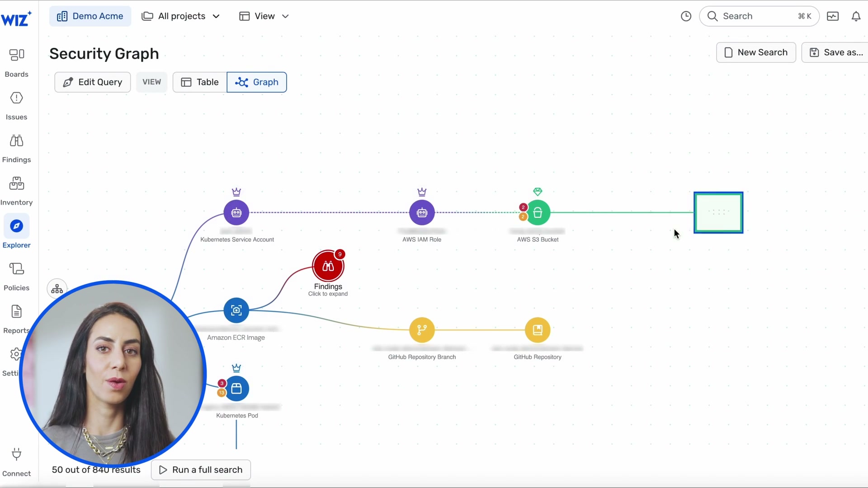This screenshot has height=488, width=868.
Task: Select the Demo Acme tenant
Action: (x=90, y=16)
